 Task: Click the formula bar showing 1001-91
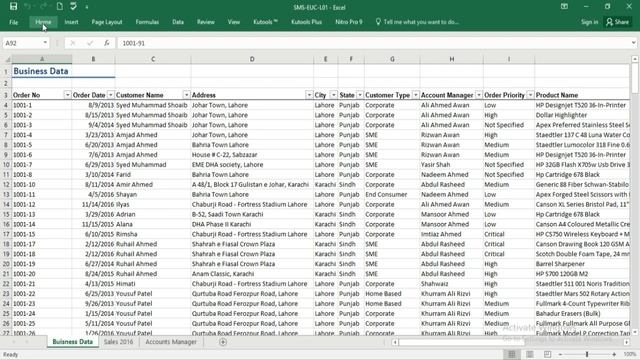tap(373, 43)
